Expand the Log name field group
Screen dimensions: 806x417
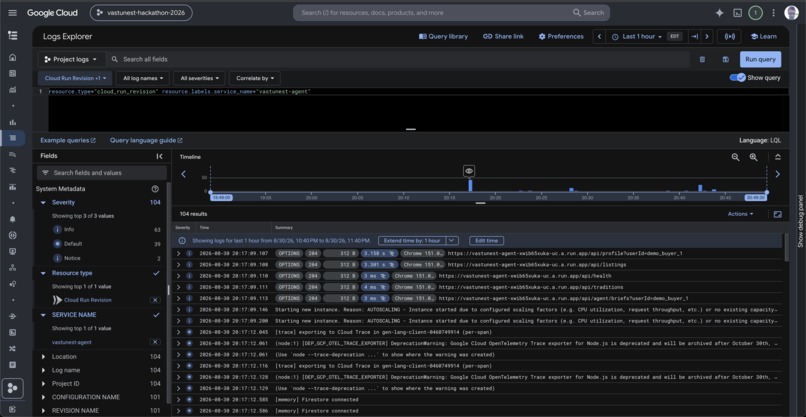click(x=43, y=370)
